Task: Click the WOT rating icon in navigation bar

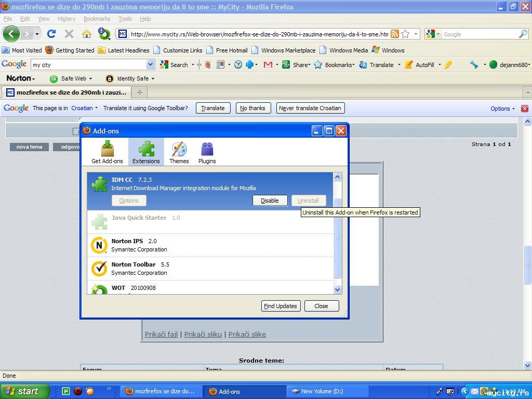Action: 104,34
